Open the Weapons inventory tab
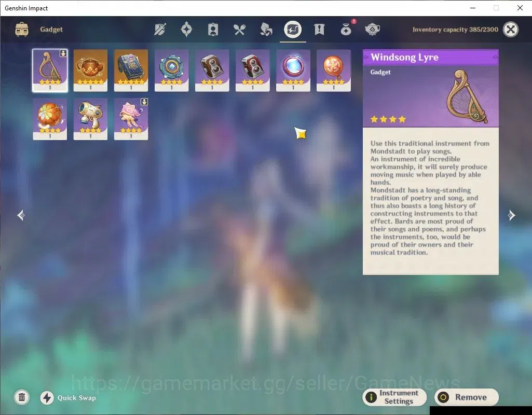 click(x=160, y=30)
